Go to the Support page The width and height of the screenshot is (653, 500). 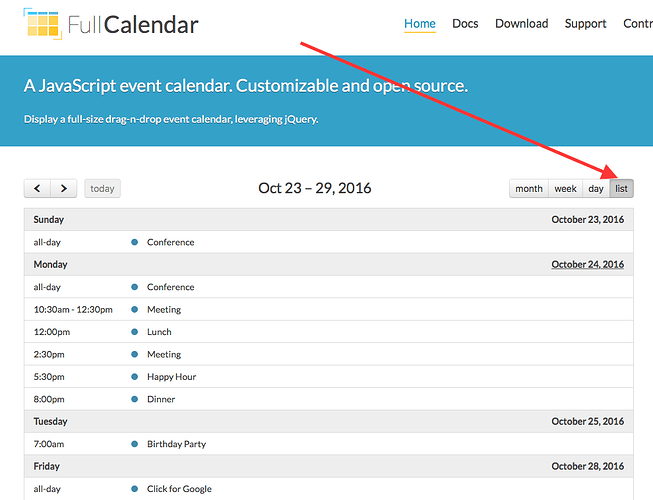(x=585, y=24)
